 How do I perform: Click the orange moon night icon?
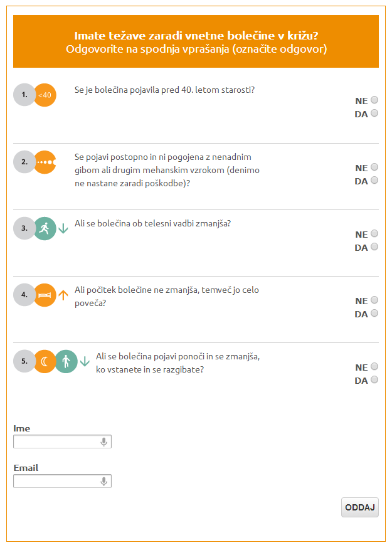45,361
